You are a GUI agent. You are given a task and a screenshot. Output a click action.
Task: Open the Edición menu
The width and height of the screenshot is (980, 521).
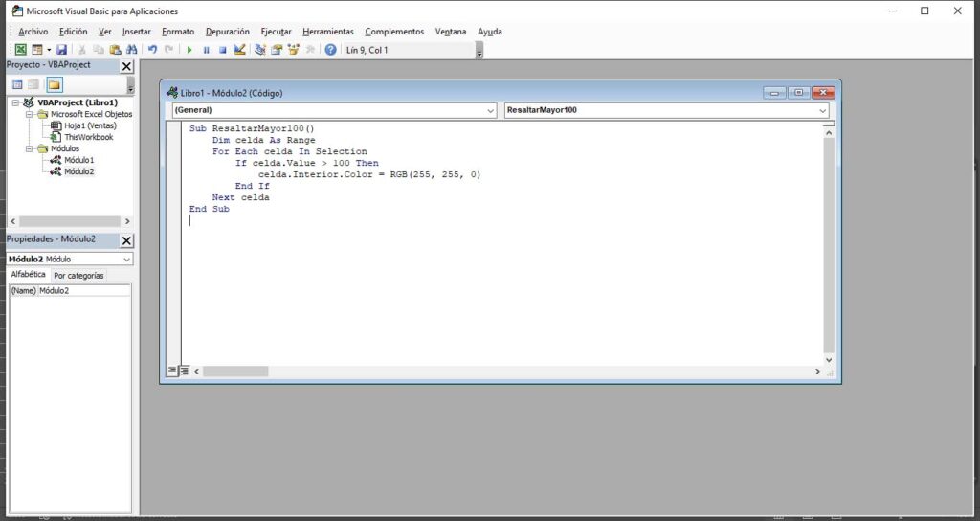point(73,32)
